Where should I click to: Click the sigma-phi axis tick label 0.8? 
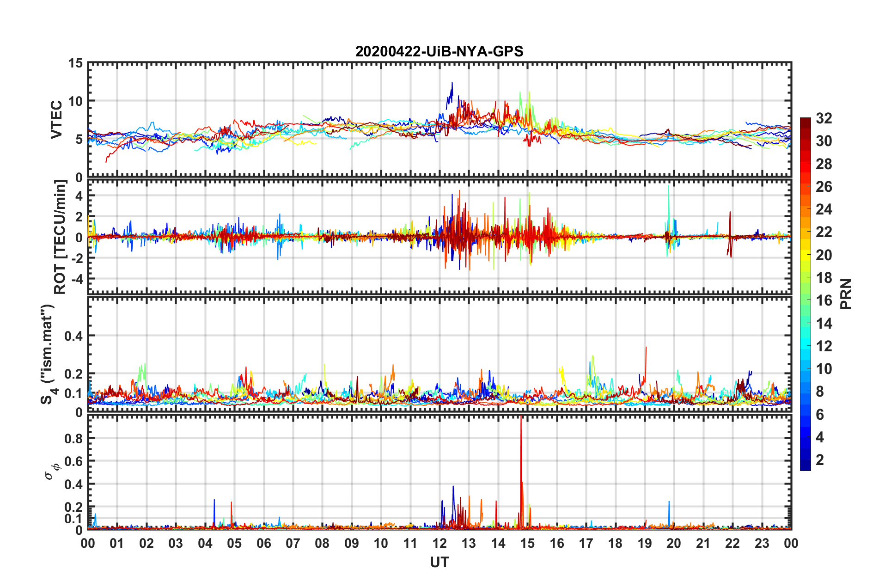tap(74, 438)
